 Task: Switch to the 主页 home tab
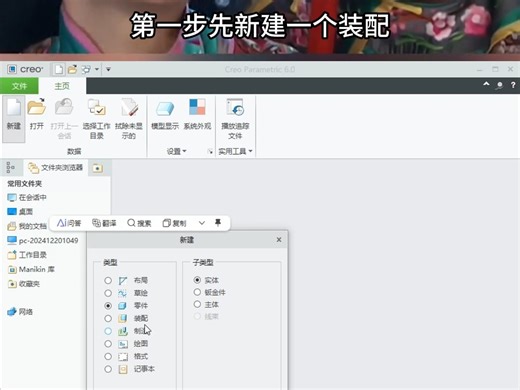point(62,86)
